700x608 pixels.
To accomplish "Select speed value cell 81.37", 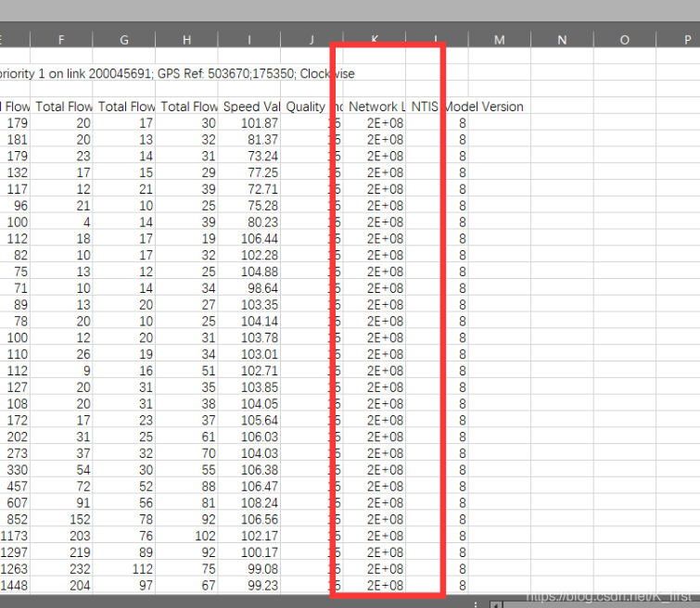I will [x=249, y=139].
